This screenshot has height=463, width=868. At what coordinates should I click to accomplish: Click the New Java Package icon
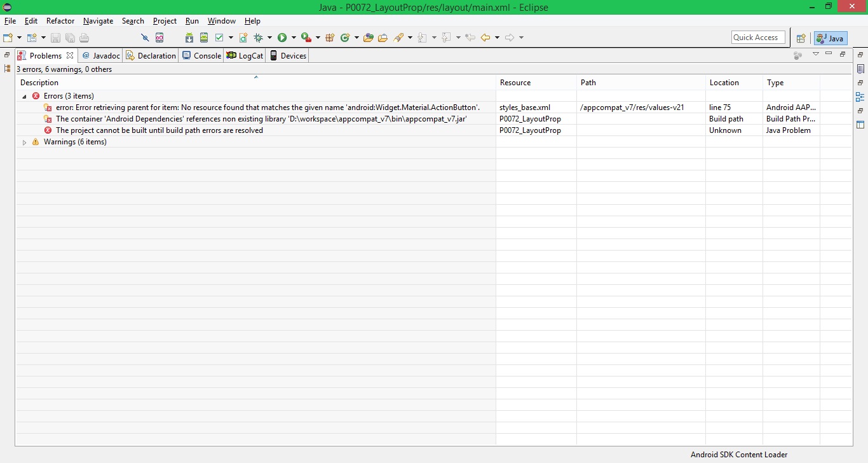(330, 38)
